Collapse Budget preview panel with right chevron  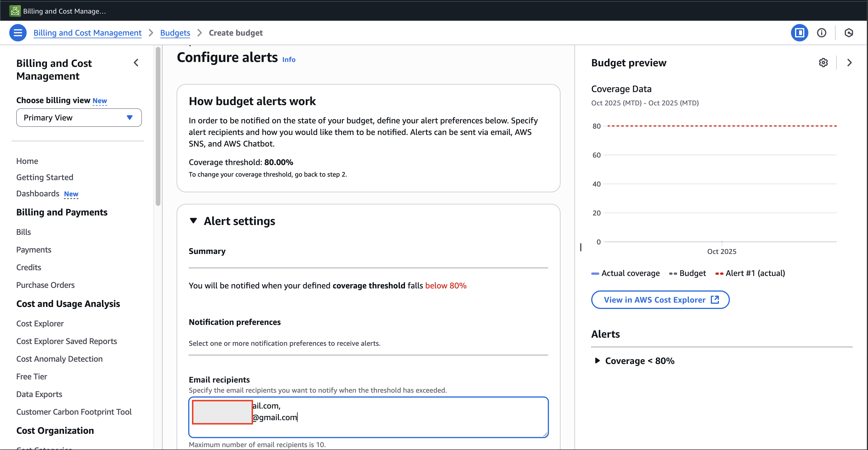849,63
